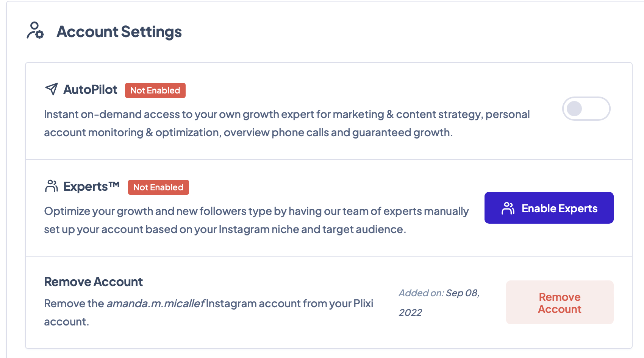Click the Experts™ Not Enabled badge
Viewport: 644px width, 358px height.
[x=158, y=187]
